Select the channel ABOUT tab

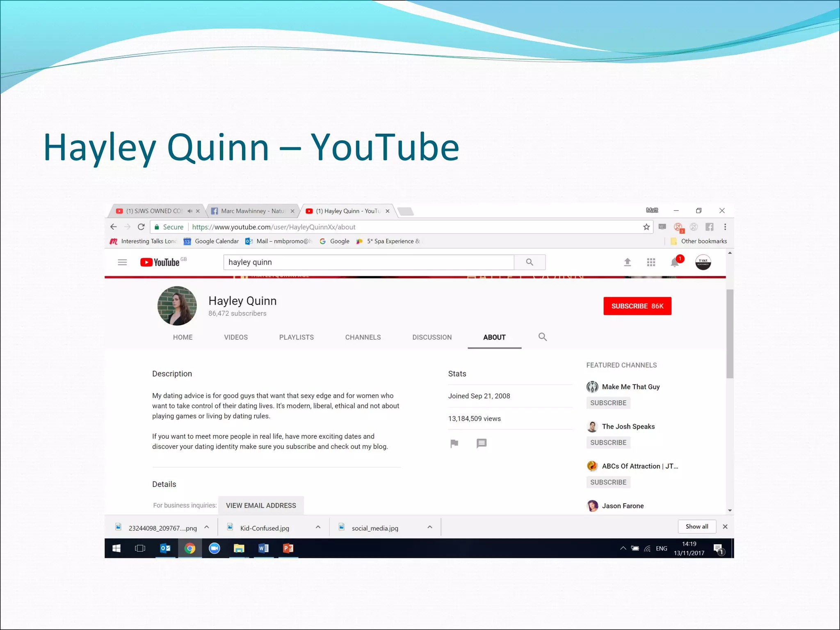tap(494, 337)
